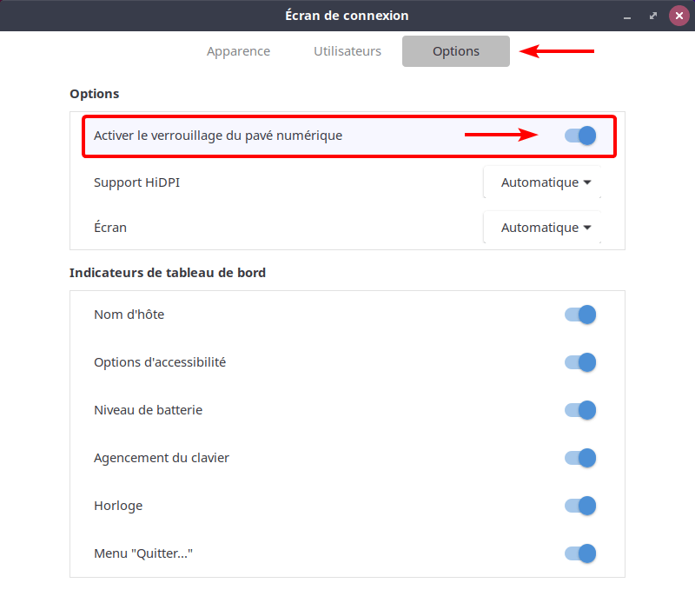
Task: Toggle numeric keypad lock switch
Action: click(x=580, y=136)
